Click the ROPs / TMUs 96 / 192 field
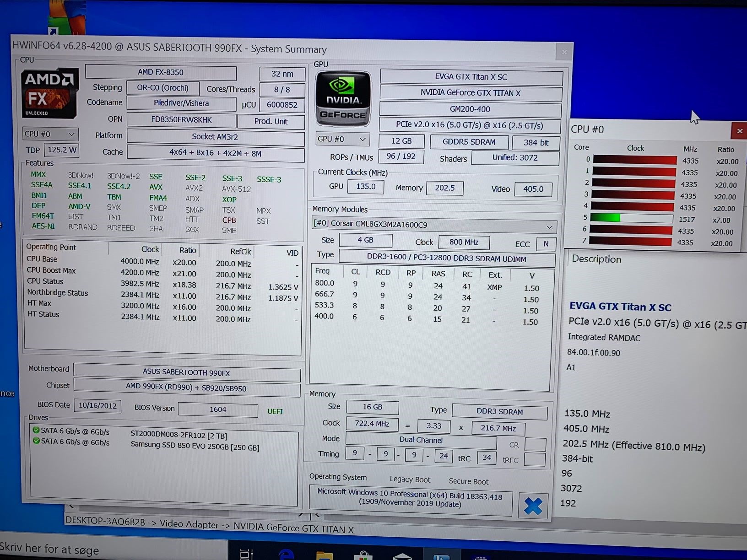Image resolution: width=747 pixels, height=560 pixels. 401,156
